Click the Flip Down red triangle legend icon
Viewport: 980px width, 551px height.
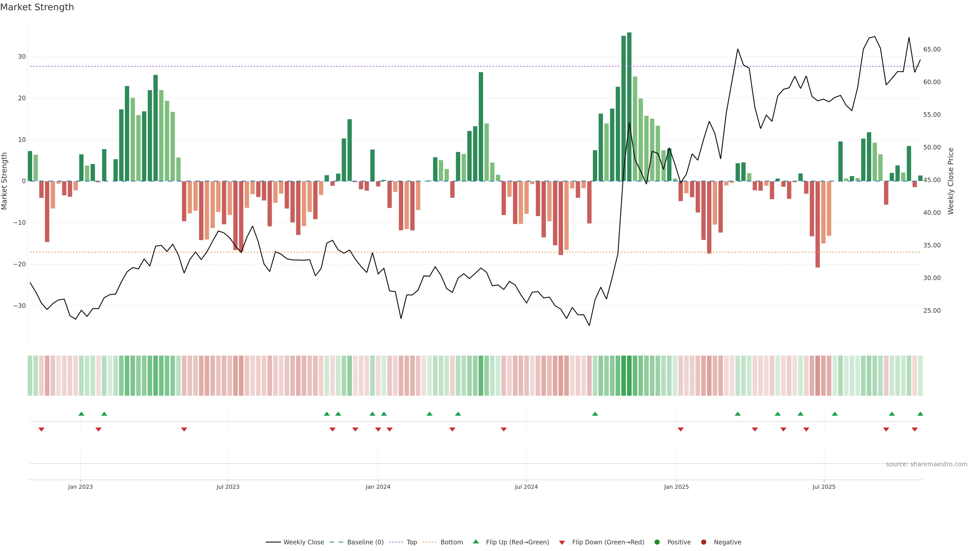(562, 542)
